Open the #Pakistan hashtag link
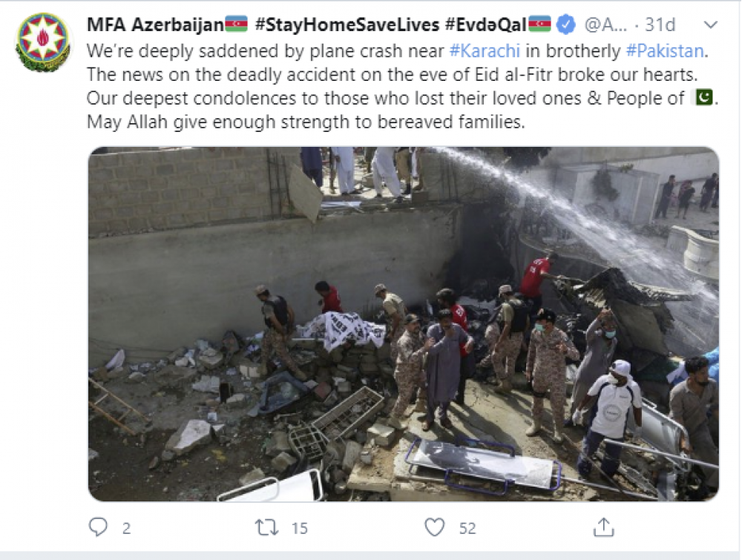 point(665,51)
